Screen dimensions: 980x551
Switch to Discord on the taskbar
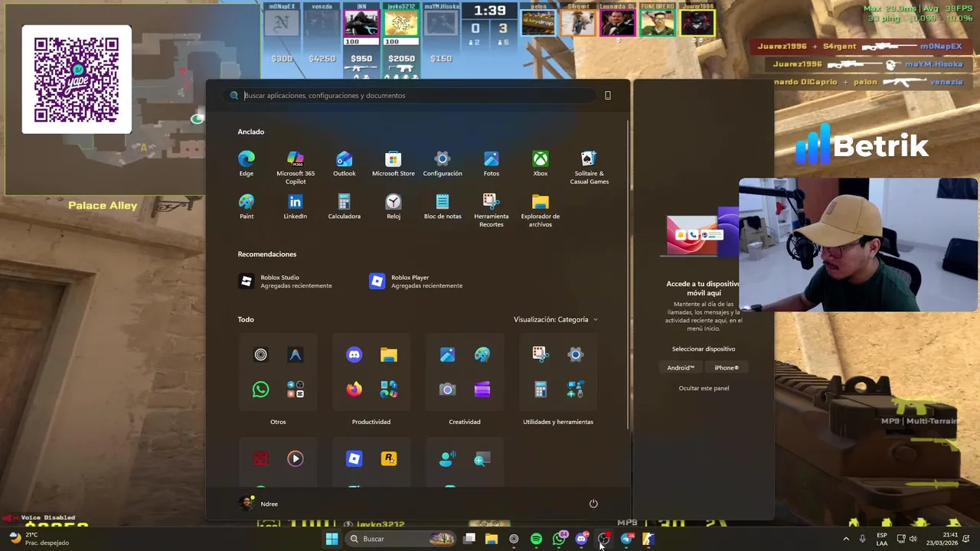pyautogui.click(x=581, y=539)
